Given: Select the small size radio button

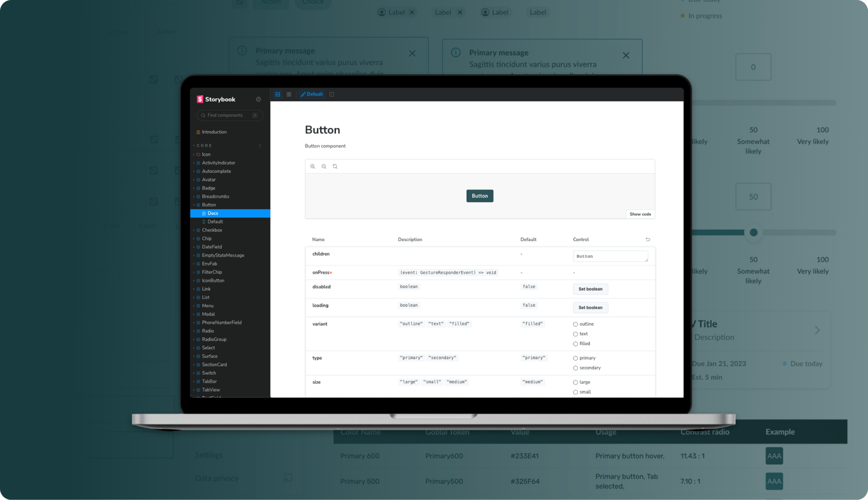Looking at the screenshot, I should coord(575,392).
